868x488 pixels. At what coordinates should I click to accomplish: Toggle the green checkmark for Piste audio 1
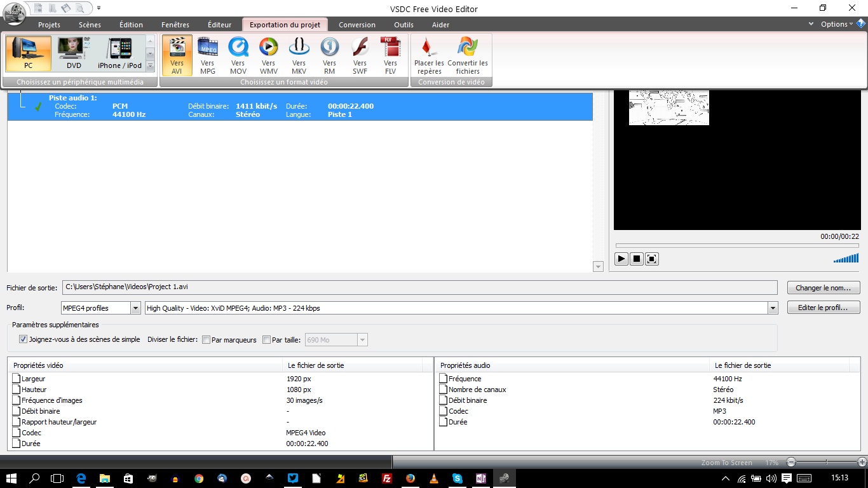tap(38, 107)
